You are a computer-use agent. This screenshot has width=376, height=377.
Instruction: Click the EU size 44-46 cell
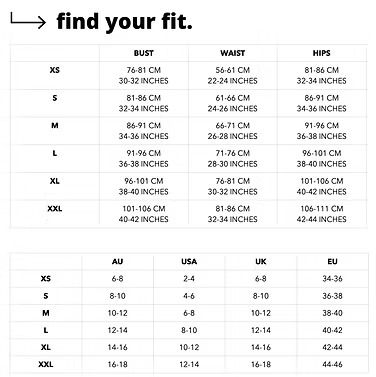click(x=332, y=364)
